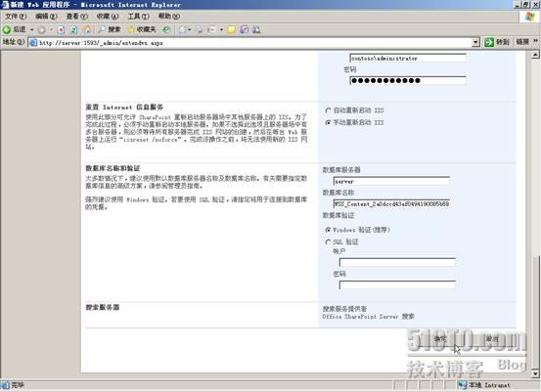This screenshot has width=541, height=392.
Task: Click the Messenger icon in toolbar
Action: pos(244,29)
